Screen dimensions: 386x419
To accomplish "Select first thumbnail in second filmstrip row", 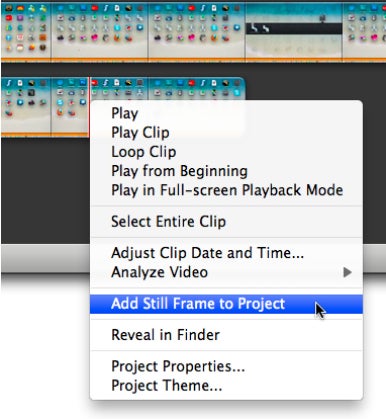I will point(26,106).
